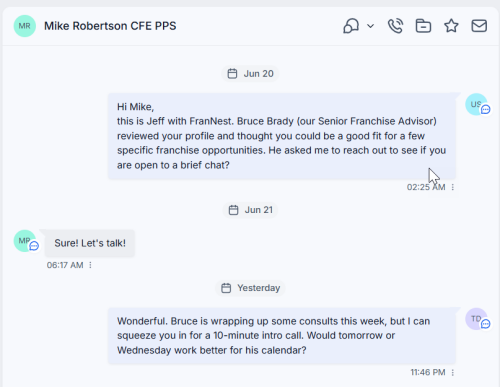Click the Yesterday date separator

coord(250,288)
